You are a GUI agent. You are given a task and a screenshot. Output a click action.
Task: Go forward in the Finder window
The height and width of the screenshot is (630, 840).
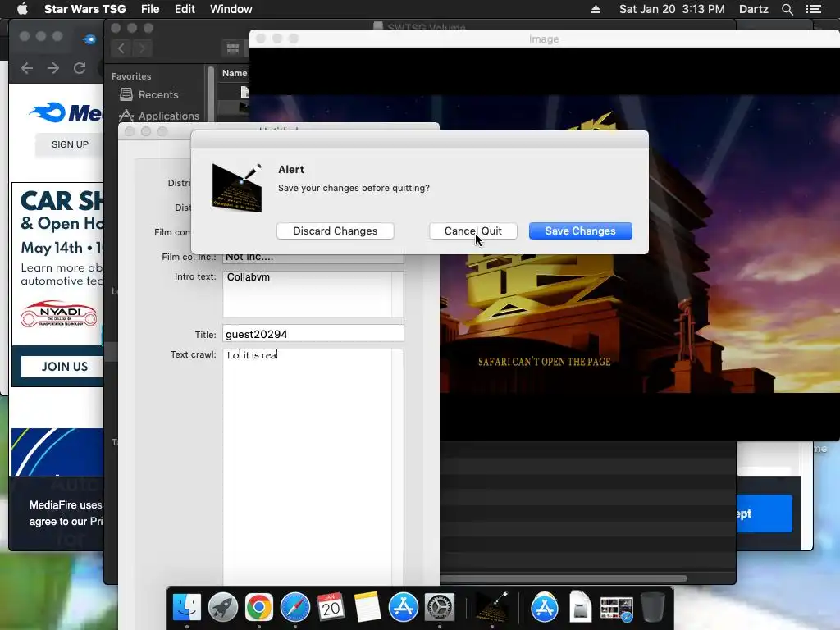point(142,48)
